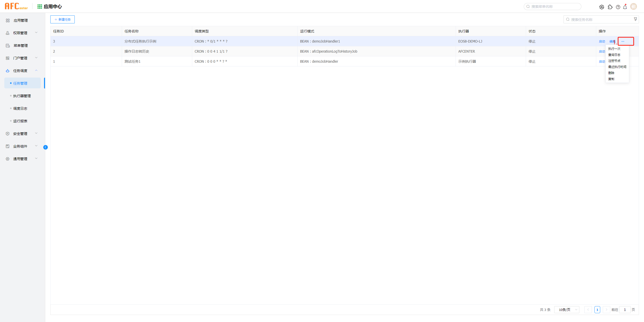Select 查询日志 menu entry
The width and height of the screenshot is (644, 322).
[x=614, y=55]
